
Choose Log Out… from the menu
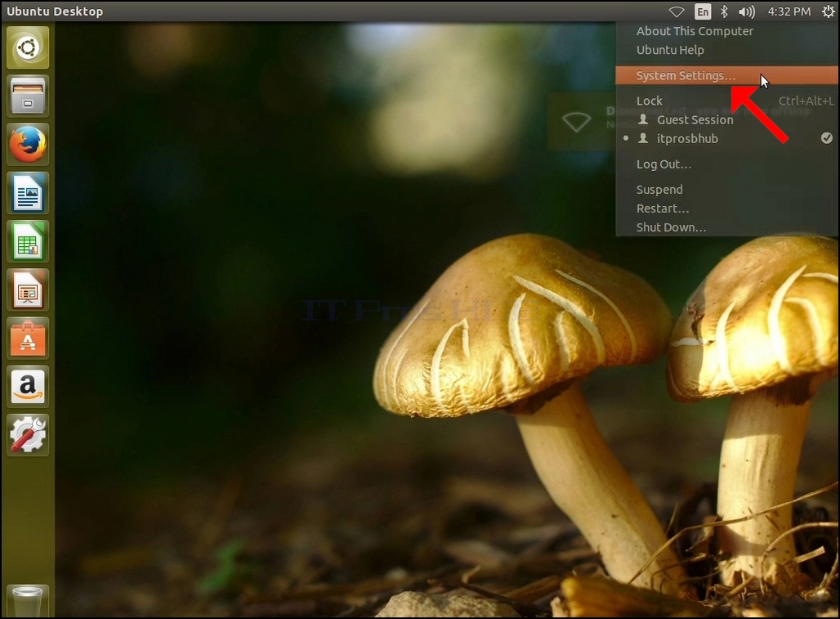tap(727, 164)
